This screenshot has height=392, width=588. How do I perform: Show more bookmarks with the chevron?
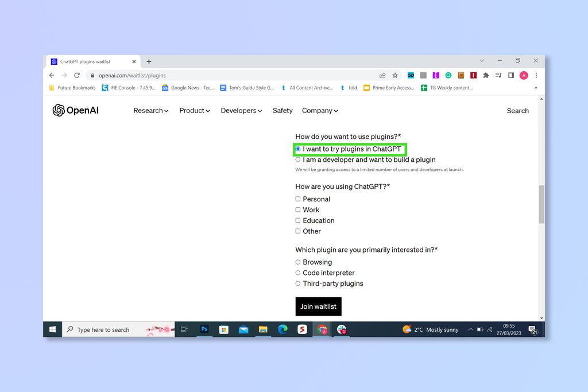[536, 88]
